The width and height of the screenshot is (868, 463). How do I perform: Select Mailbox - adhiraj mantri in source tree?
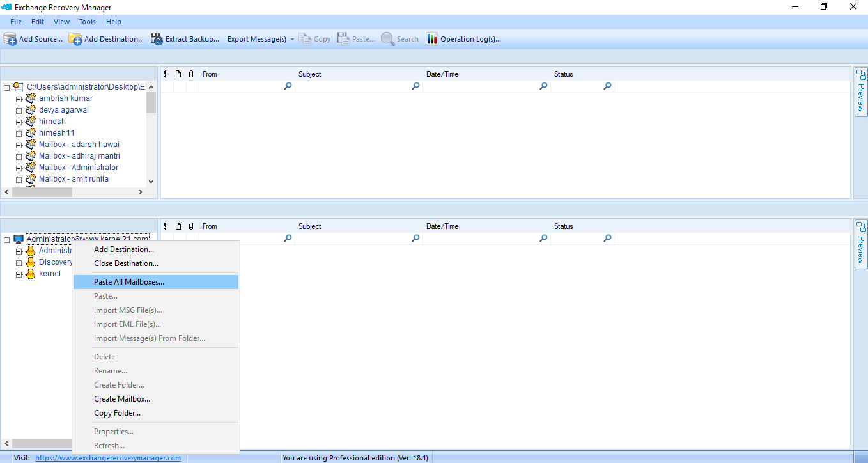[x=79, y=156]
